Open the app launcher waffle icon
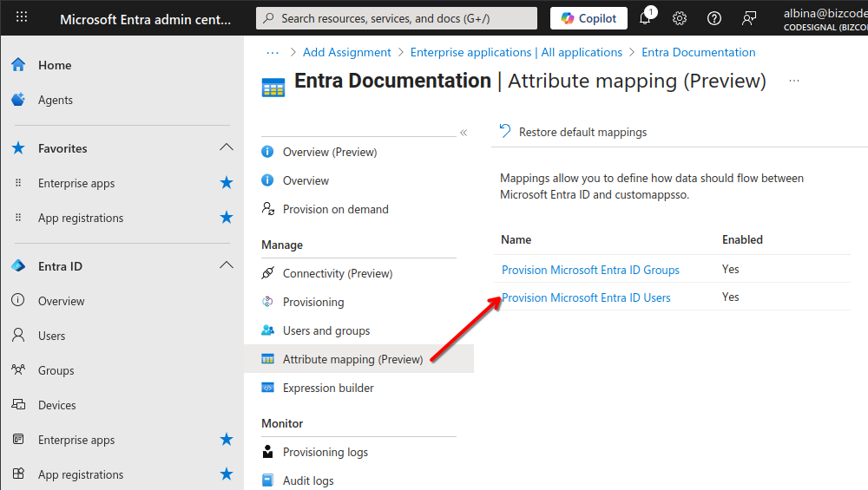This screenshot has width=868, height=490. (x=22, y=17)
